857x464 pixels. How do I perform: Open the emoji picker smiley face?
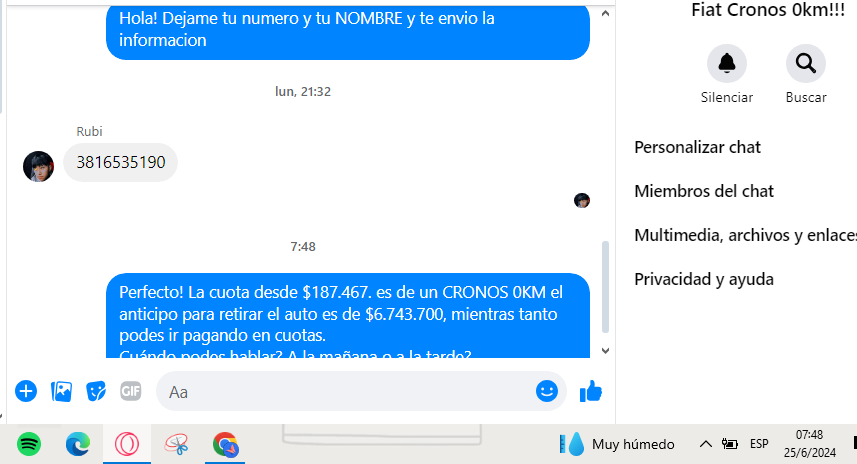click(x=547, y=391)
